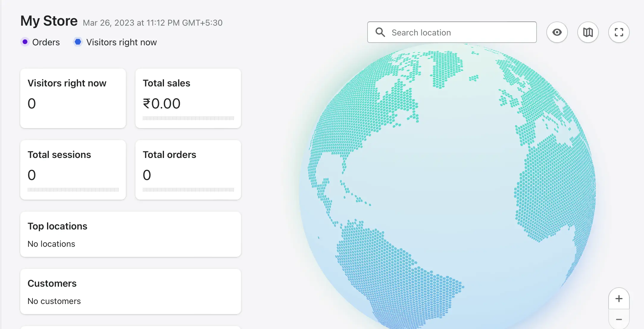
Task: Enter fullscreen mode with expand icon
Action: pyautogui.click(x=619, y=32)
